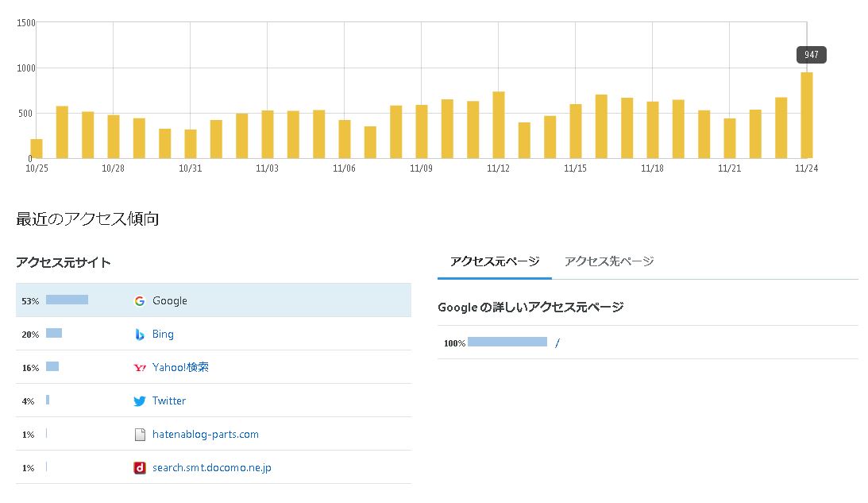Viewport: 868px width, 503px height.
Task: Open the Google referrer link
Action: 169,301
